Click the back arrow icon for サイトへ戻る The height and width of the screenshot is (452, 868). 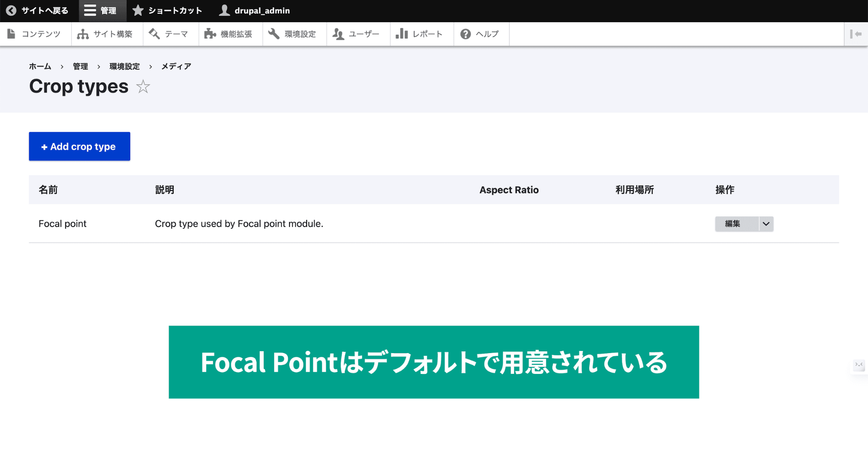tap(11, 10)
